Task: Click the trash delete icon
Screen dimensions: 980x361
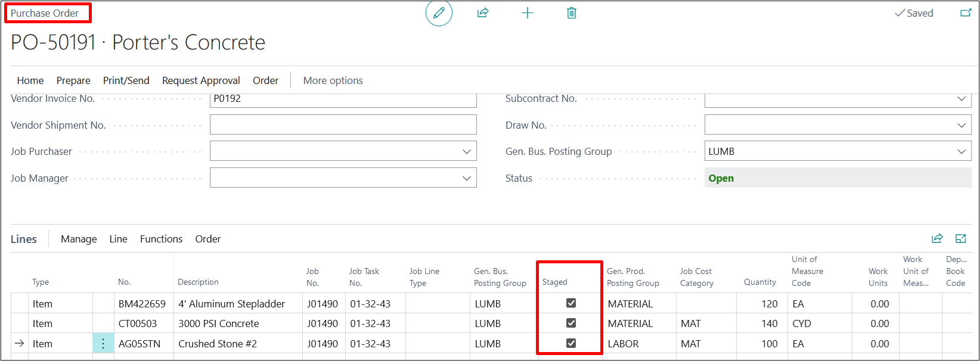Action: [572, 13]
